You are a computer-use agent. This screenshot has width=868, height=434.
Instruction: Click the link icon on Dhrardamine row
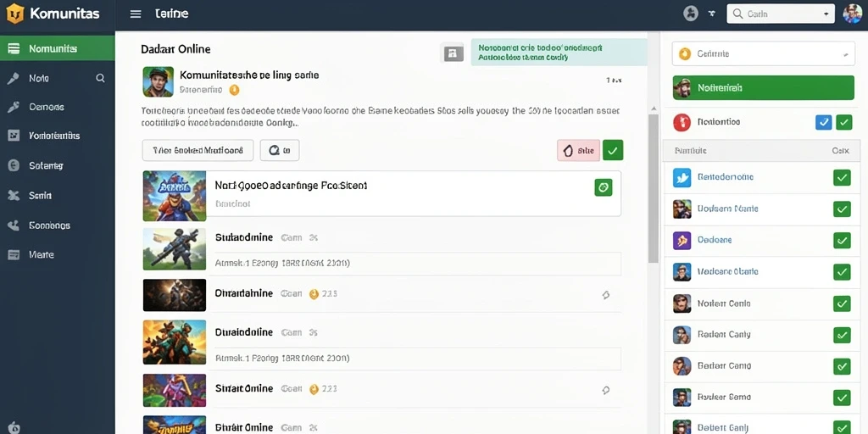tap(605, 295)
